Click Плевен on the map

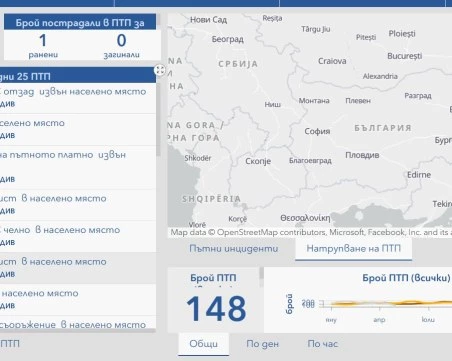point(358,101)
